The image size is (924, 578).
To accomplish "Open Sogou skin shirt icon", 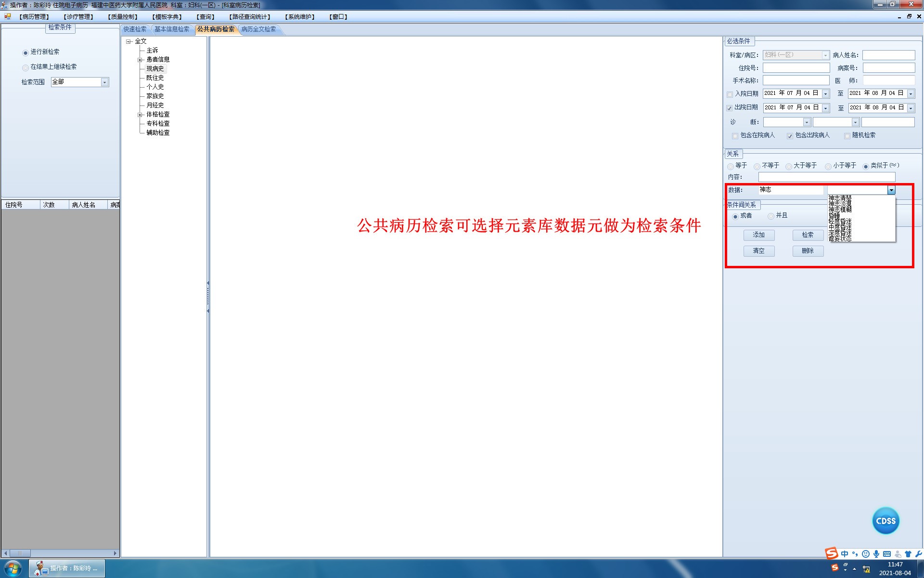I will click(x=908, y=554).
